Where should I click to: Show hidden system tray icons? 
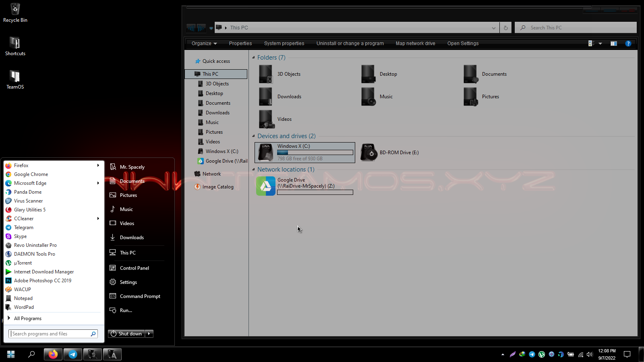point(503,354)
